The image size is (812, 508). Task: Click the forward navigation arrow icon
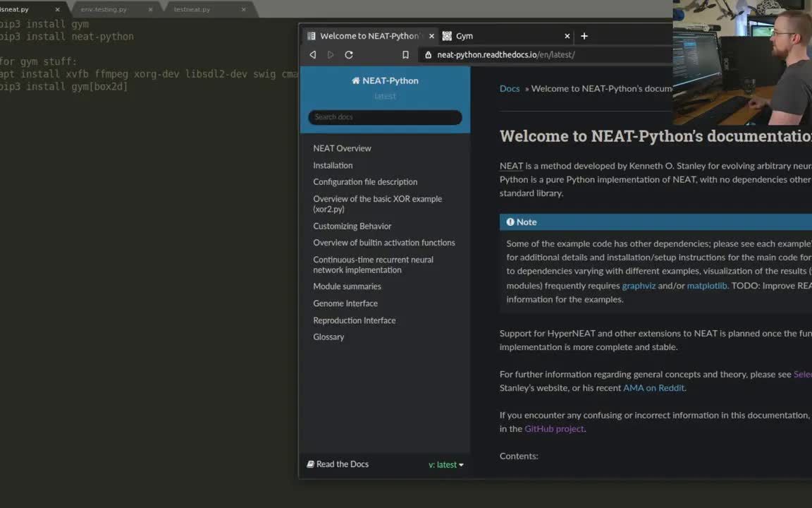(x=330, y=54)
